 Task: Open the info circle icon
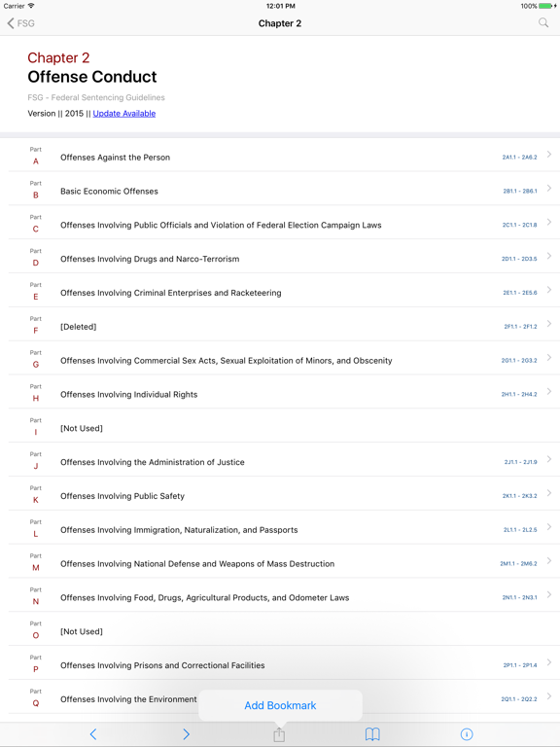point(467,734)
